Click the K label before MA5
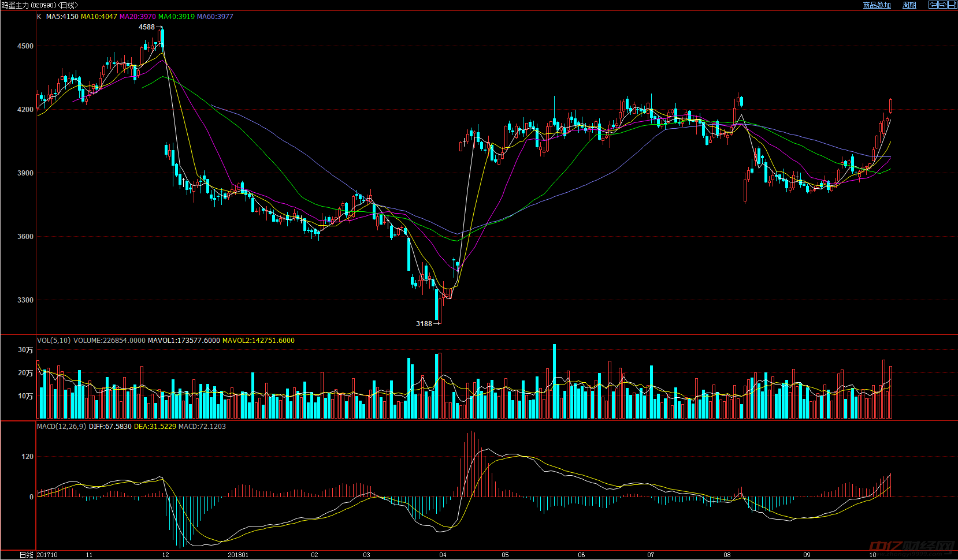 [39, 17]
